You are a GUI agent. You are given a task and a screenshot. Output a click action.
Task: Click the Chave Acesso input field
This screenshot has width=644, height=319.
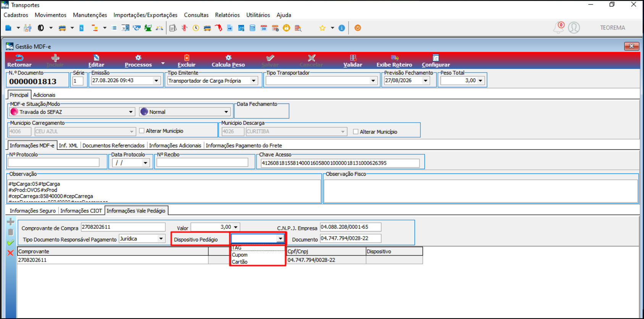coord(340,163)
